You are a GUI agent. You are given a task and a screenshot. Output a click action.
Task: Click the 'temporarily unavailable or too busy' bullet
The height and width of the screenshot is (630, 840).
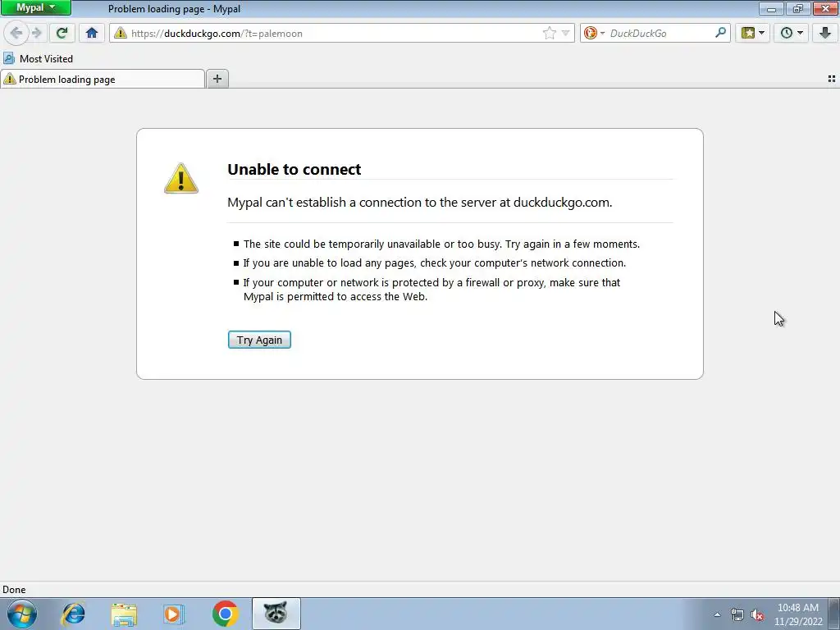point(441,244)
